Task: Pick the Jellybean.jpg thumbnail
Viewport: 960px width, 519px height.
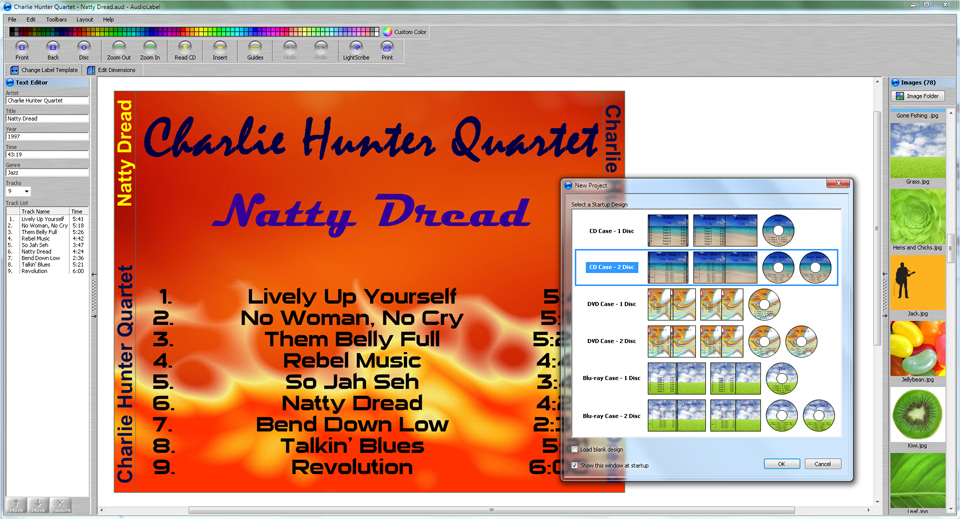Action: point(917,348)
